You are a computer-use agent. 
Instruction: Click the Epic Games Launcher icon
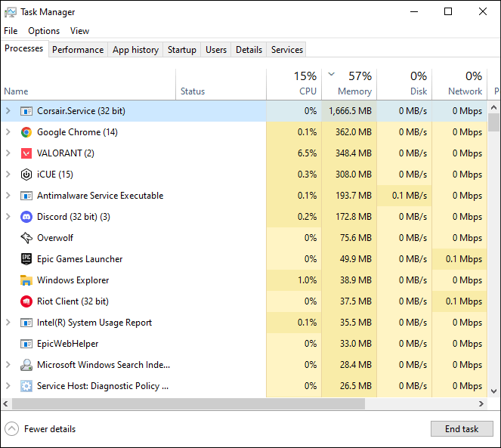click(26, 259)
